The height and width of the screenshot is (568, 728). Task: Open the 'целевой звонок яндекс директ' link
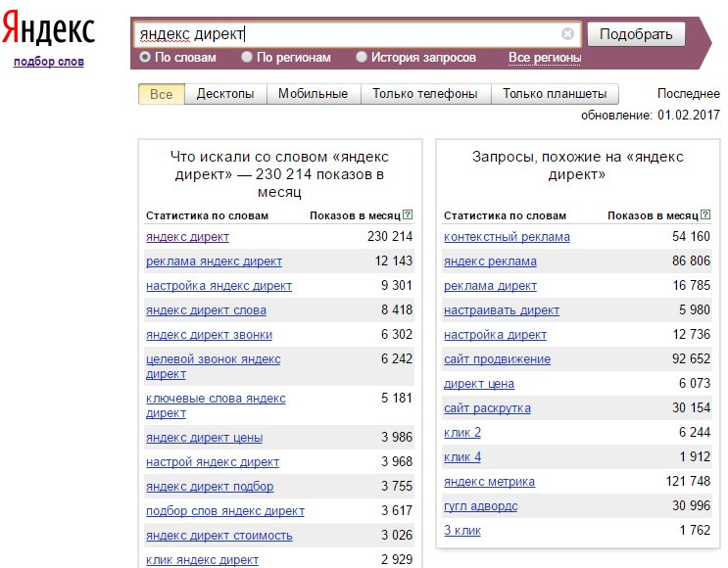click(213, 366)
